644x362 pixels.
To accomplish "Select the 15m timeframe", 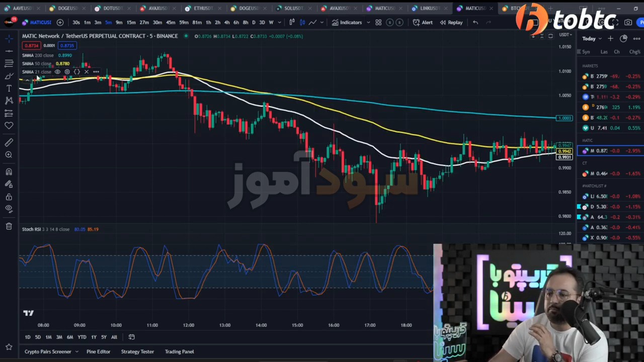I will (131, 22).
